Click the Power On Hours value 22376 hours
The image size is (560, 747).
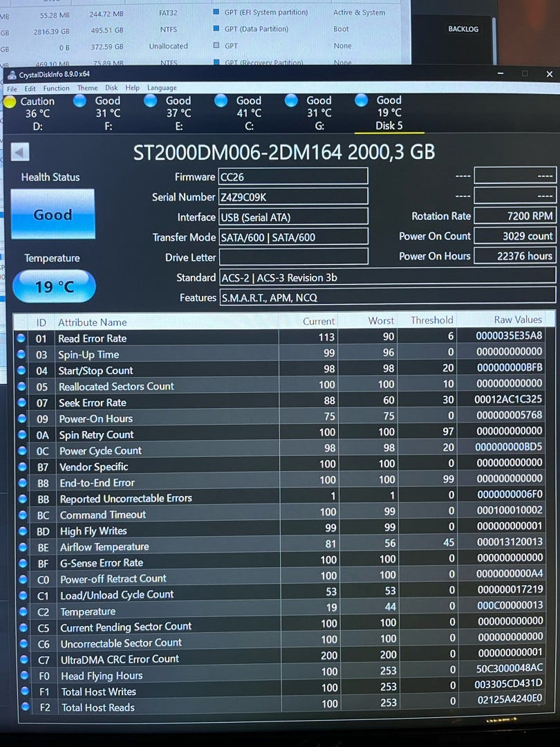click(x=515, y=256)
